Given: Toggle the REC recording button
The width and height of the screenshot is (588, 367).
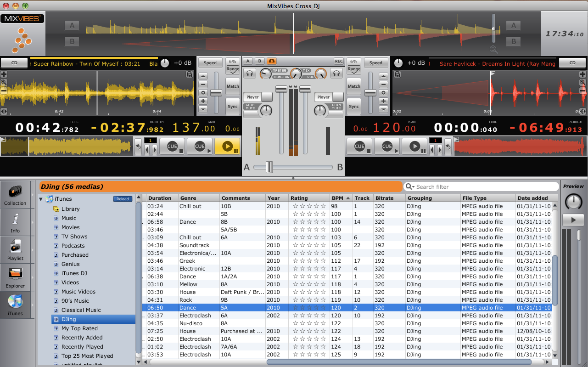Looking at the screenshot, I should coord(338,61).
